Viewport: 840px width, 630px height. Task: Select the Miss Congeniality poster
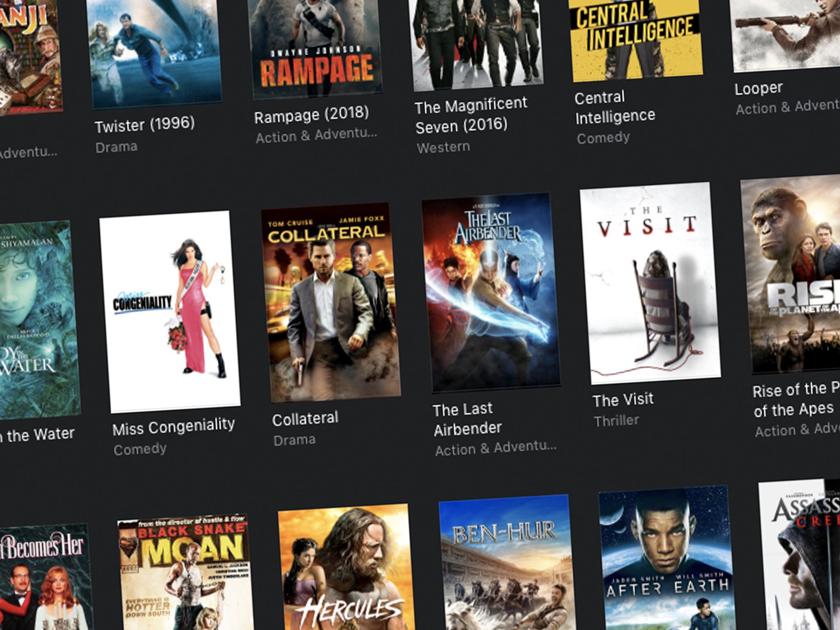(170, 312)
